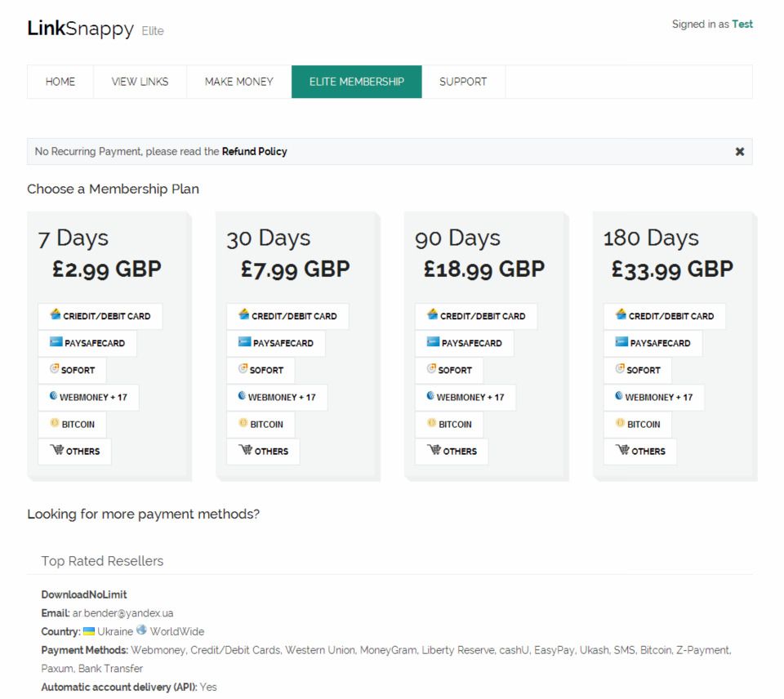Read the Refund Policy link

pos(254,152)
